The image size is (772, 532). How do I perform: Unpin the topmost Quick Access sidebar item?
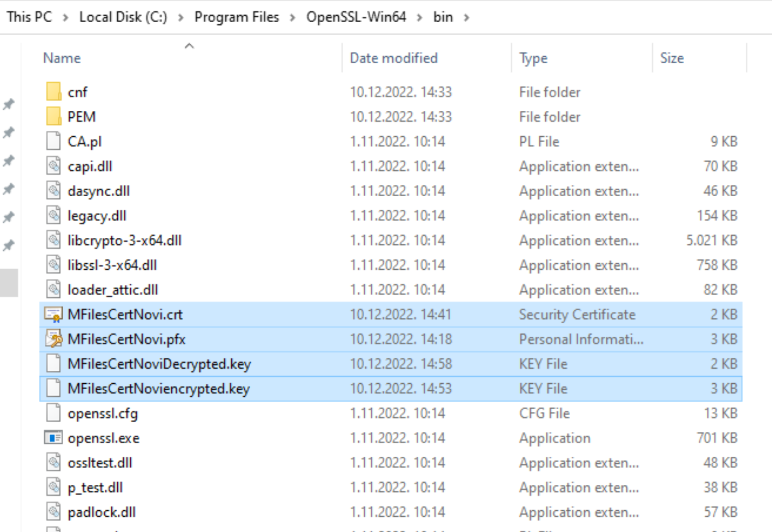point(9,104)
